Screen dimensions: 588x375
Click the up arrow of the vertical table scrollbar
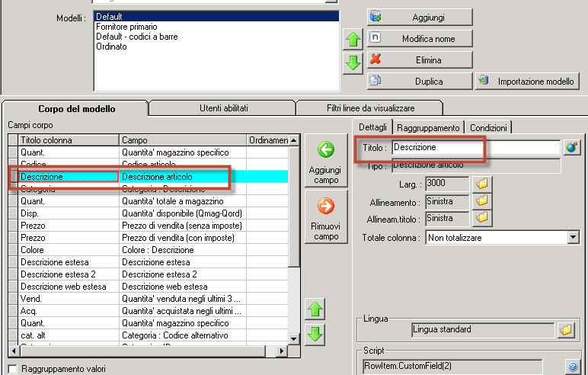(294, 140)
